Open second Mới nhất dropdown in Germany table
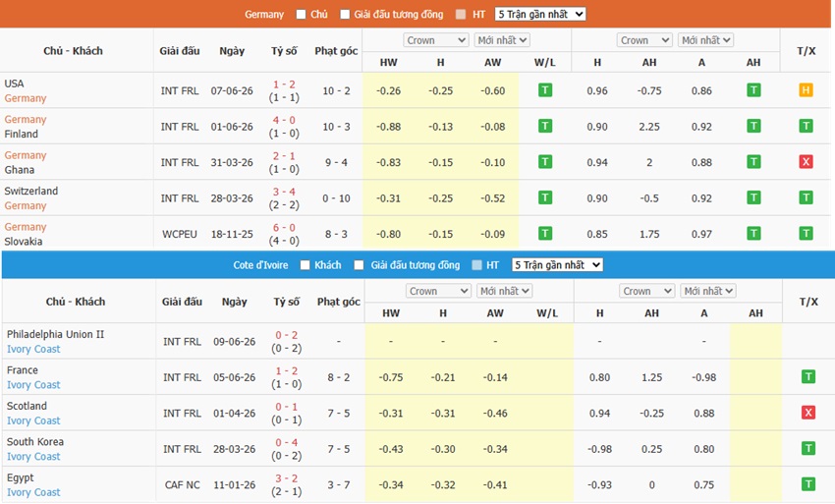The image size is (835, 504). (705, 40)
